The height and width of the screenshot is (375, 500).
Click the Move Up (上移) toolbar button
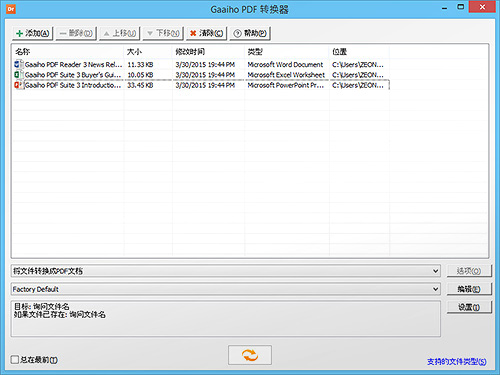tap(119, 33)
